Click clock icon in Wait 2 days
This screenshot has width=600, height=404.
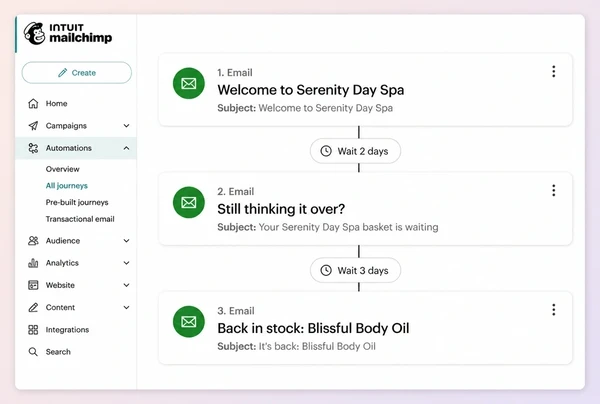[x=326, y=151]
